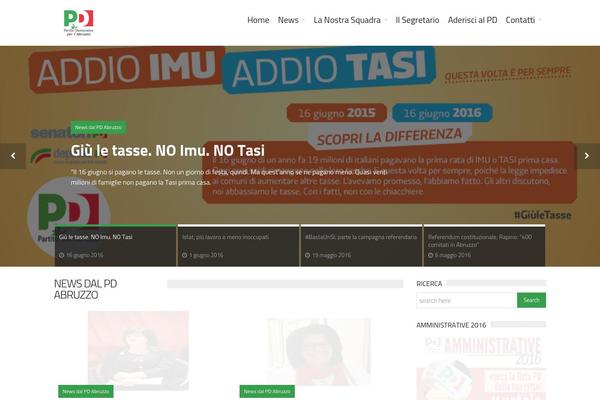Image resolution: width=600 pixels, height=400 pixels.
Task: Open headline Giù le tasse. NO Imu. NO Tasi
Action: (168, 150)
